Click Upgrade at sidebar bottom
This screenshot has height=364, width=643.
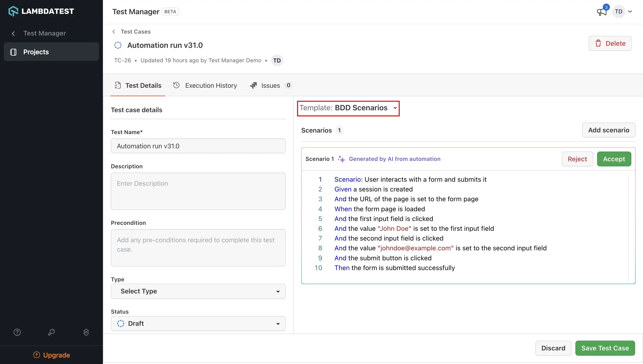51,355
